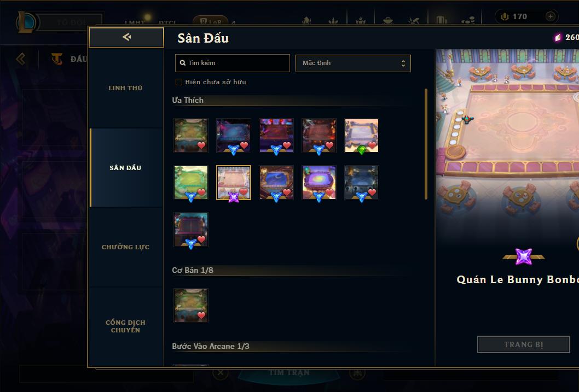The image size is (579, 392).
Task: Click the blue essence currency plus icon
Action: pyautogui.click(x=550, y=16)
